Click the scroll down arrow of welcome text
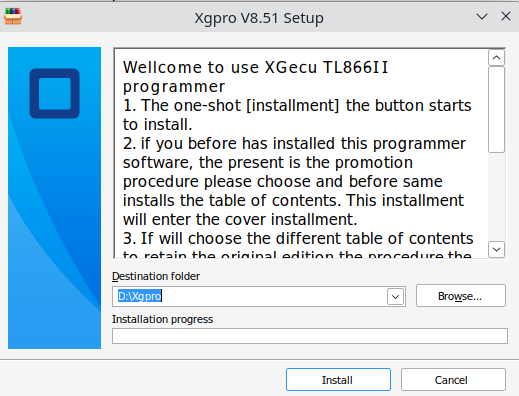This screenshot has height=396, width=519. 496,249
